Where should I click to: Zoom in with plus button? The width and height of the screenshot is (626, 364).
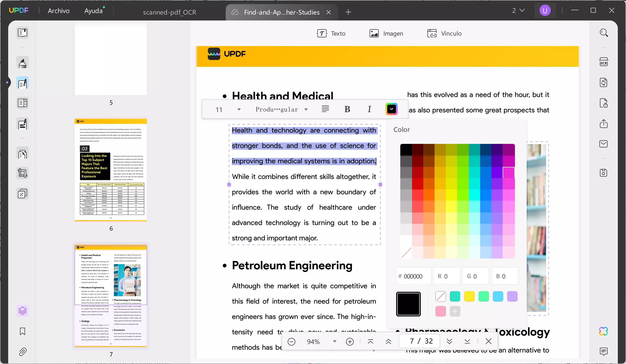tap(350, 341)
